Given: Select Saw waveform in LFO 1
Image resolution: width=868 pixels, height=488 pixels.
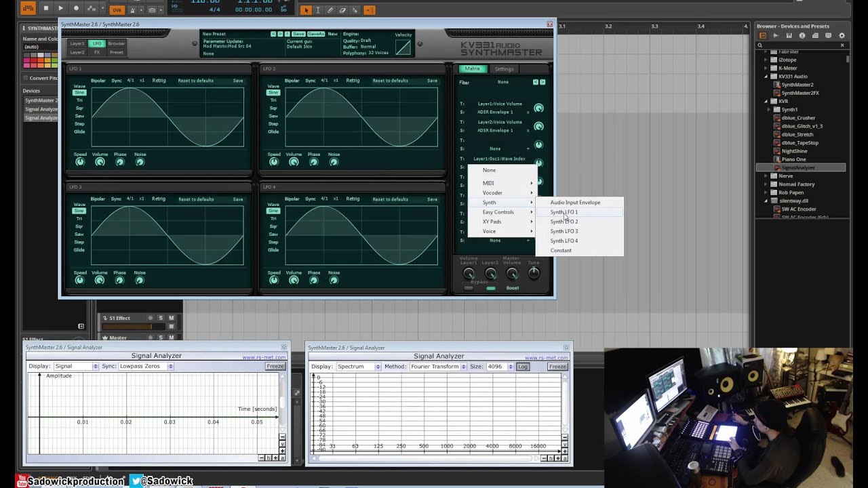Looking at the screenshot, I should [x=79, y=116].
